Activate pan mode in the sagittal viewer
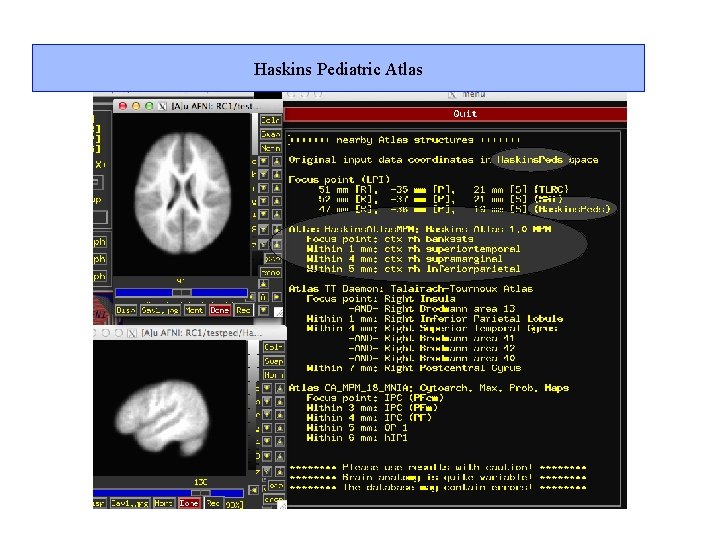Image resolution: width=720 pixels, height=540 pixels. tap(276, 486)
